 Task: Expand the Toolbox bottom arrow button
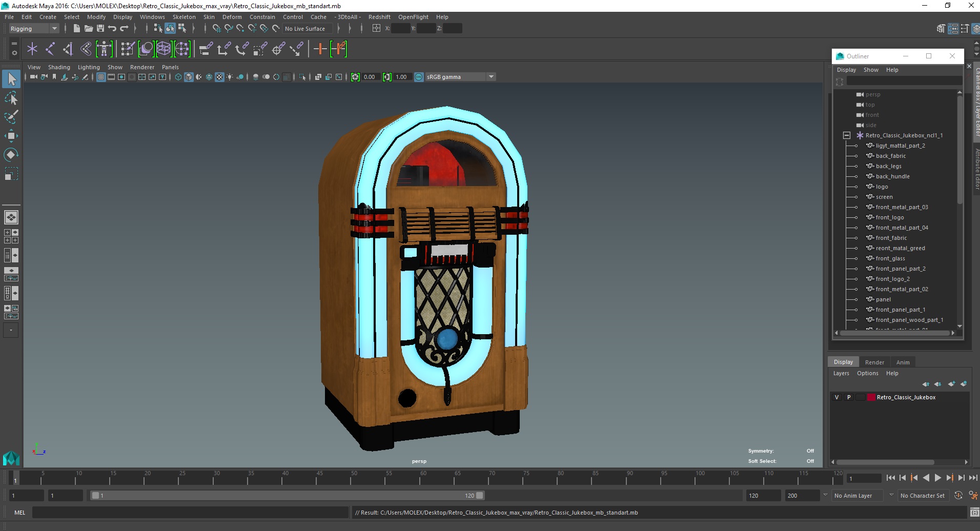11,330
